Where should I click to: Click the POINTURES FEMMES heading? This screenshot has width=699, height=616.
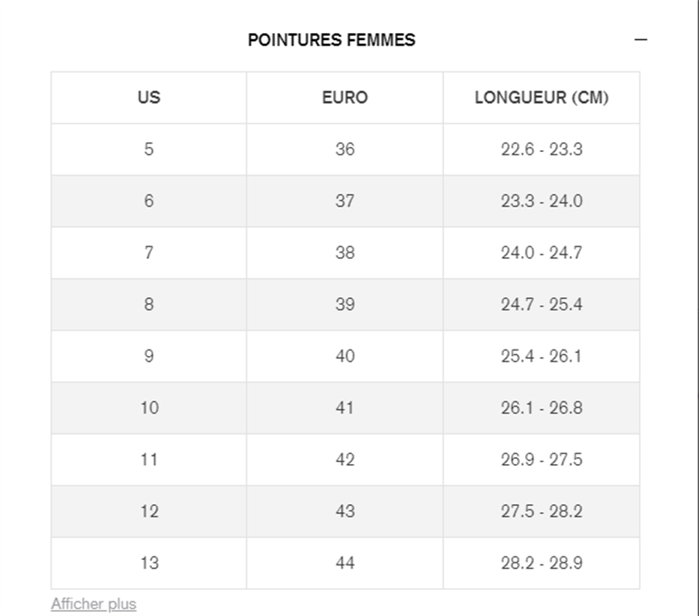pos(331,40)
